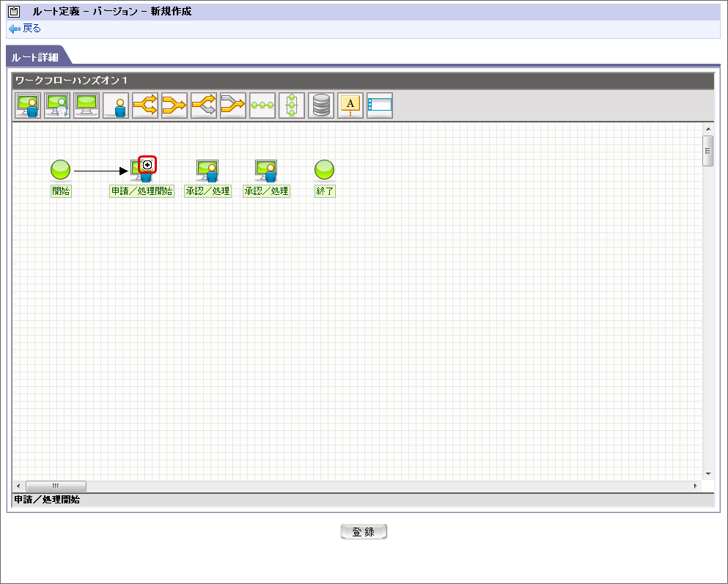Select the conditional branch start tool with gray arrow
728x584 pixels.
pos(203,106)
